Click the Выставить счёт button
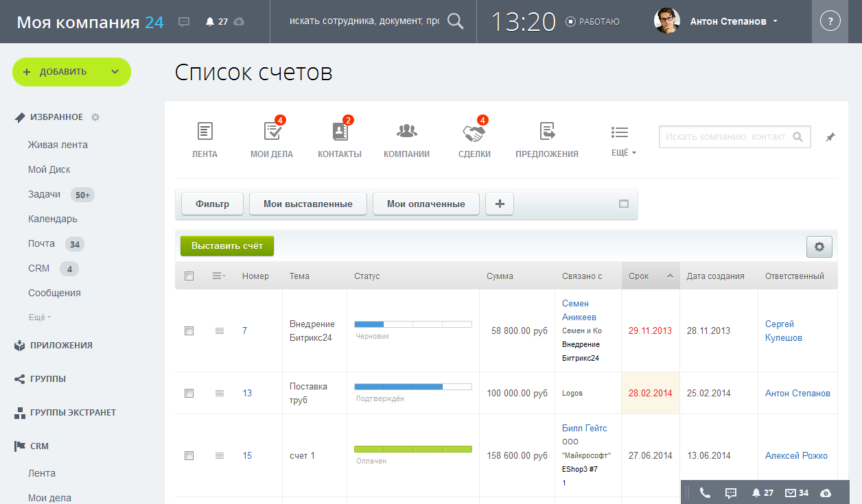The height and width of the screenshot is (504, 862). click(x=227, y=246)
